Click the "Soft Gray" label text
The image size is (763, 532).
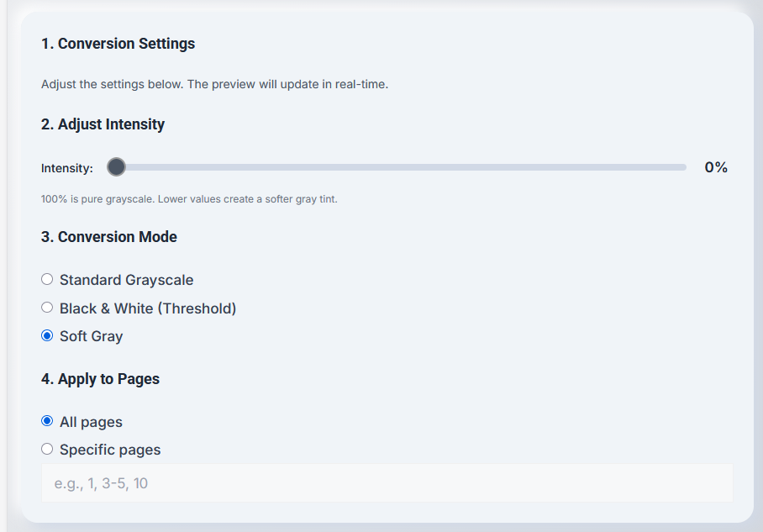(x=91, y=336)
